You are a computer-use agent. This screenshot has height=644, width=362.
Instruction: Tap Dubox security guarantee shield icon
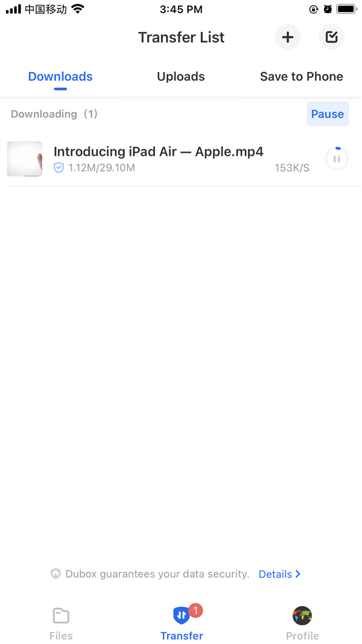tap(56, 573)
